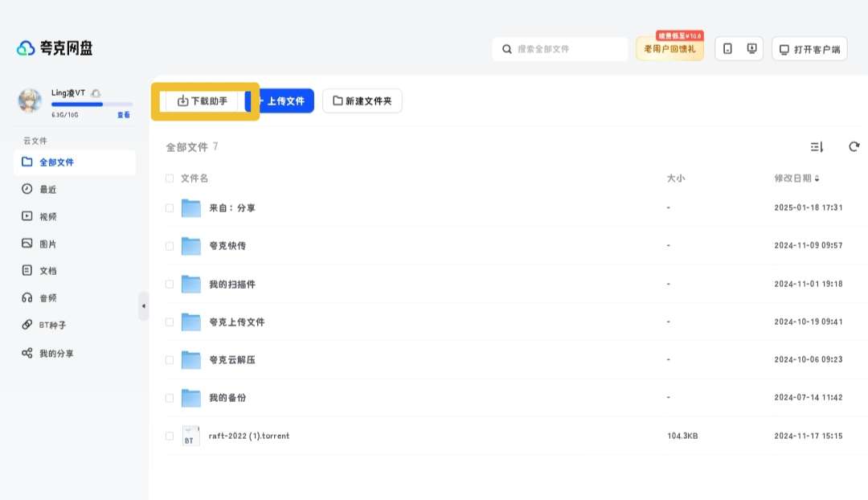Click the desktop download icon in header

point(751,49)
